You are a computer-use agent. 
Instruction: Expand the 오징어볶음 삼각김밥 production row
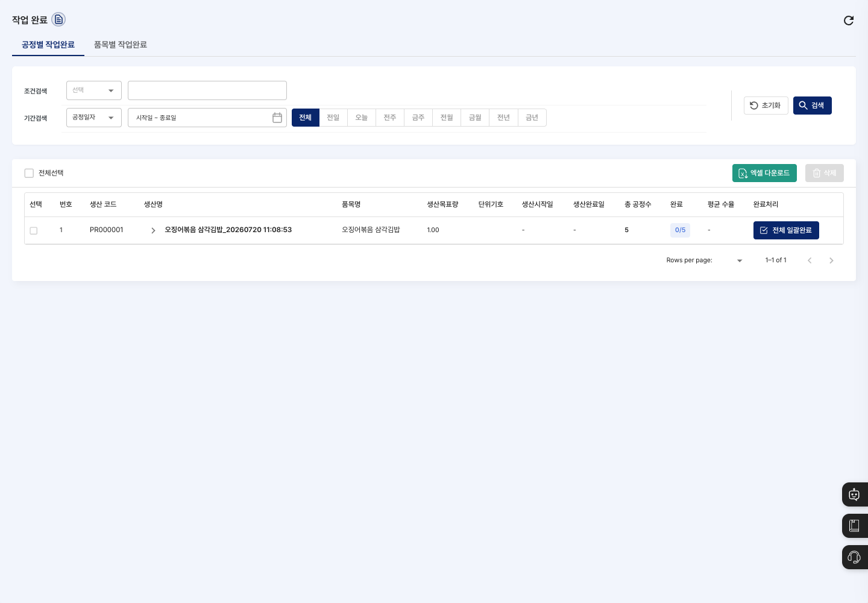pyautogui.click(x=153, y=230)
